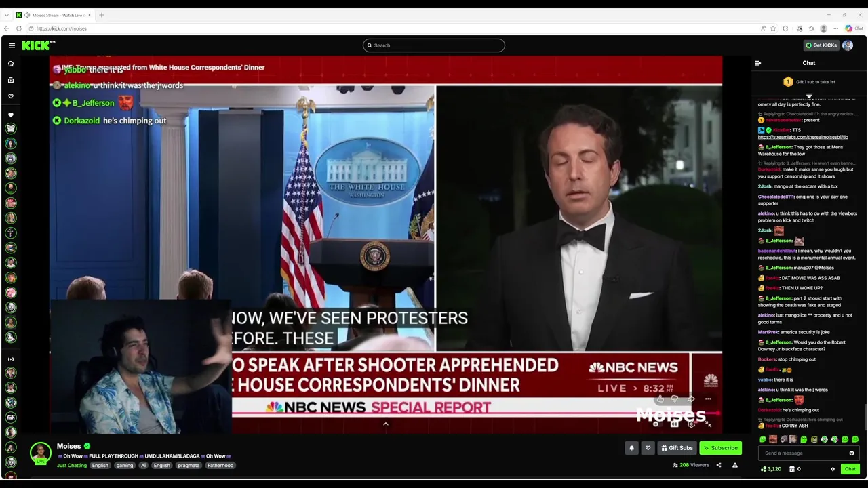Image resolution: width=868 pixels, height=488 pixels.
Task: Open video more options three dots
Action: tap(708, 399)
